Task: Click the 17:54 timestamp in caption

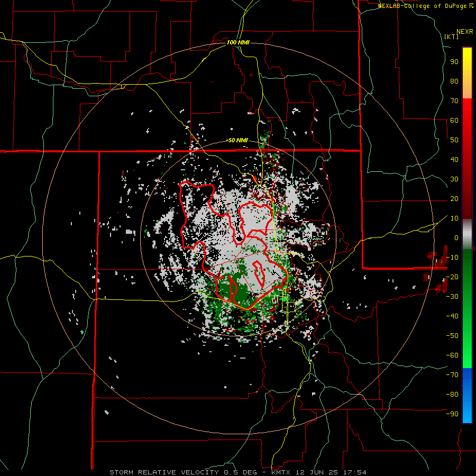Action: (354, 472)
